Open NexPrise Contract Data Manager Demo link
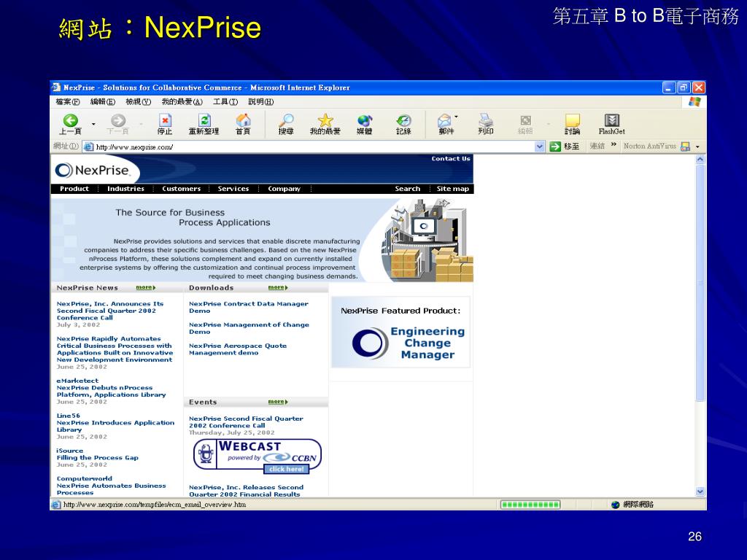 (x=249, y=307)
